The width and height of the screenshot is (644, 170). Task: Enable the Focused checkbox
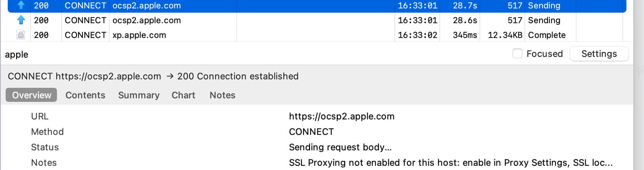click(x=517, y=54)
